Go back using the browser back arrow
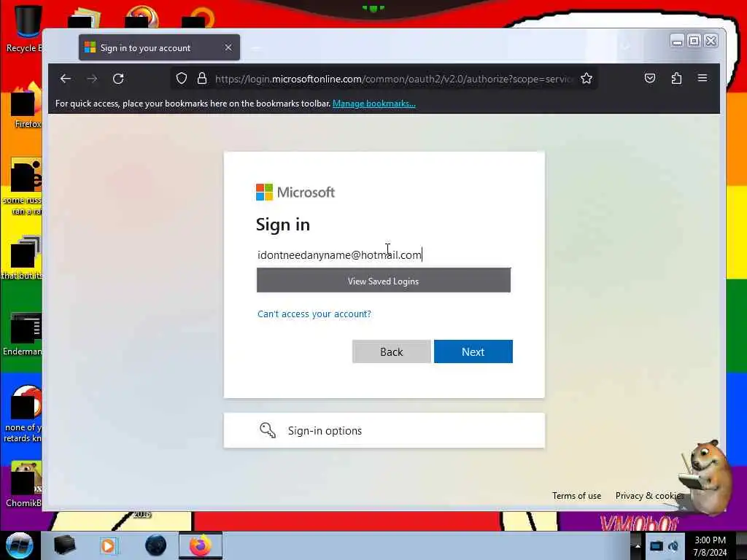 [66, 79]
